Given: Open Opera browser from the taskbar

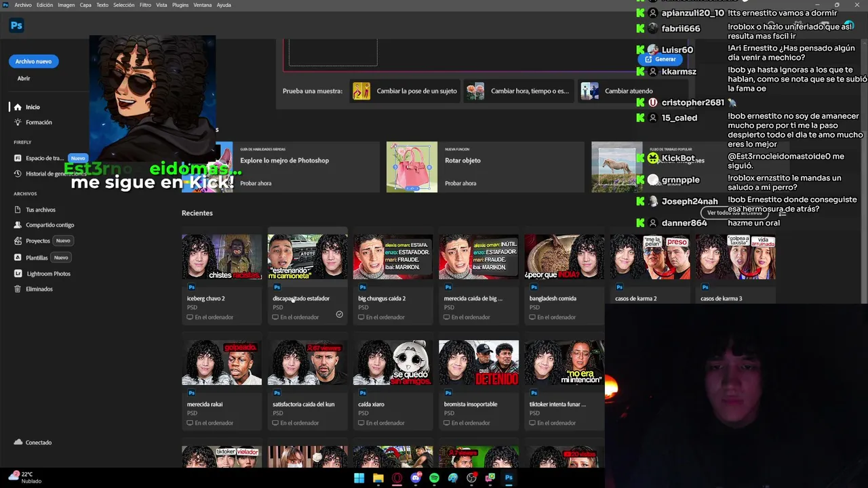Looking at the screenshot, I should coord(397,478).
